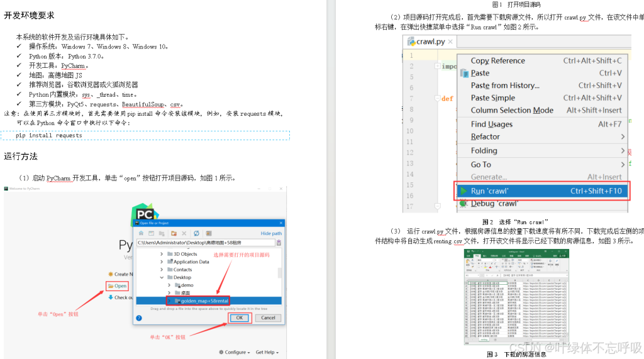Expand the import fold marker on line 2
The width and height of the screenshot is (644, 359).
(438, 66)
